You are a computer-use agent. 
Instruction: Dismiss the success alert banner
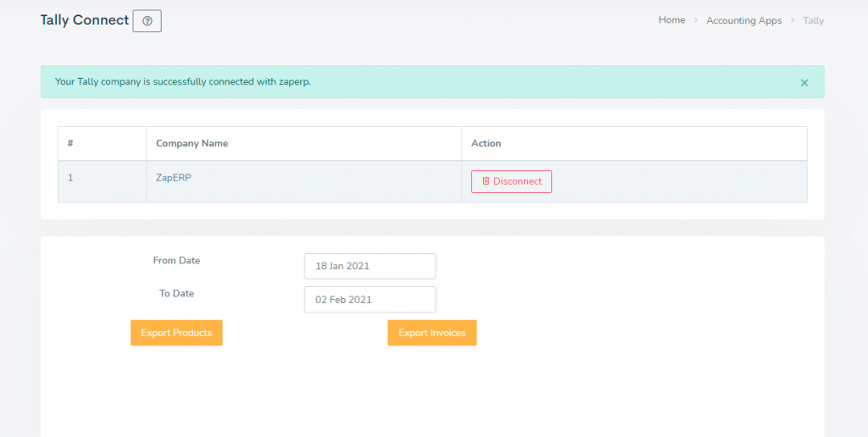pos(804,83)
